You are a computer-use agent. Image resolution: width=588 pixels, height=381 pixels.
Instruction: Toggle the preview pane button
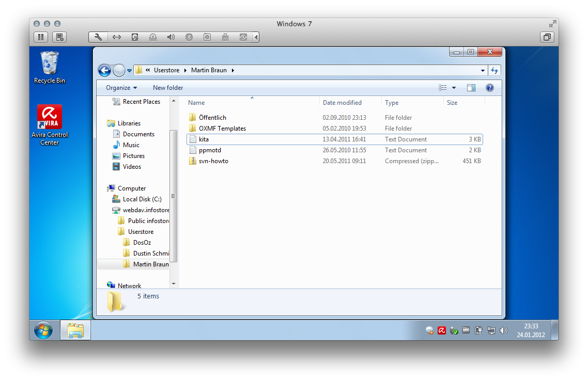[x=471, y=88]
